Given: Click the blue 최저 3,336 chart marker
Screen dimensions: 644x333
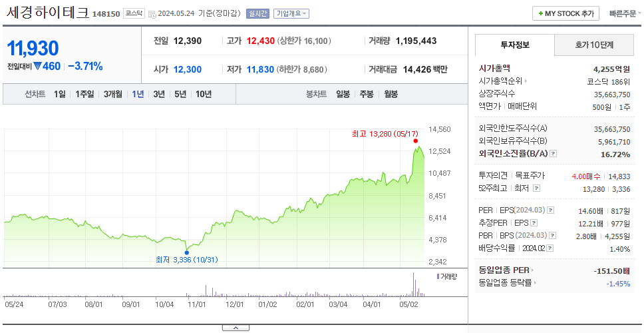Looking at the screenshot, I should tap(187, 252).
